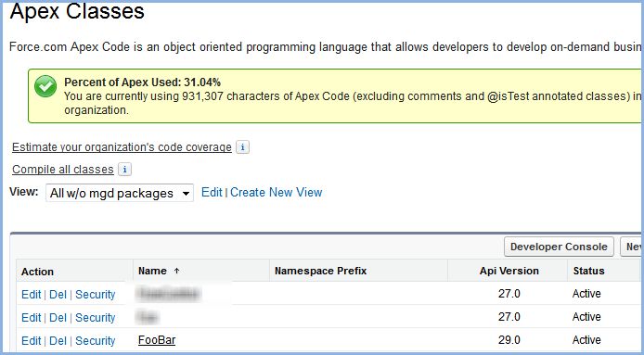Screen dimensions: 644x355
Task: Click blurred class name in first row
Action: click(x=168, y=294)
